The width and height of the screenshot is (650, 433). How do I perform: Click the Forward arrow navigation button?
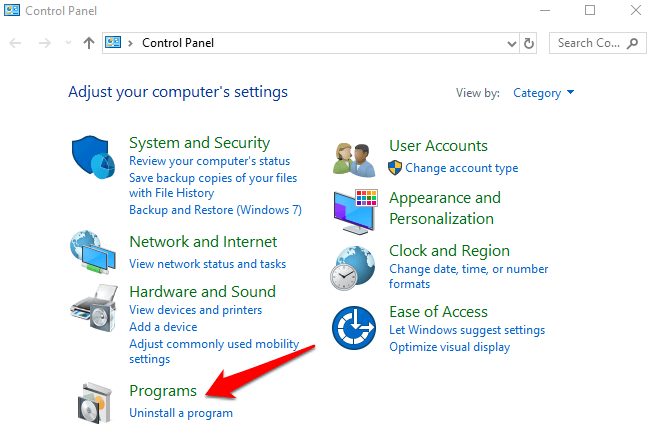click(44, 43)
